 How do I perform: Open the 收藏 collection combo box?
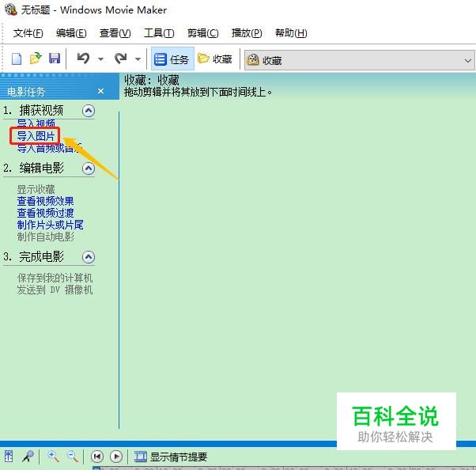click(x=360, y=60)
